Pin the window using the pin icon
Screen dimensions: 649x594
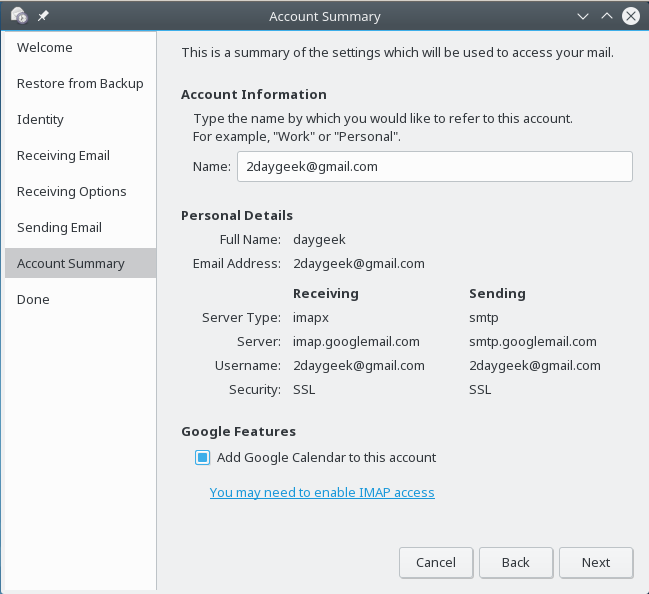pyautogui.click(x=42, y=17)
